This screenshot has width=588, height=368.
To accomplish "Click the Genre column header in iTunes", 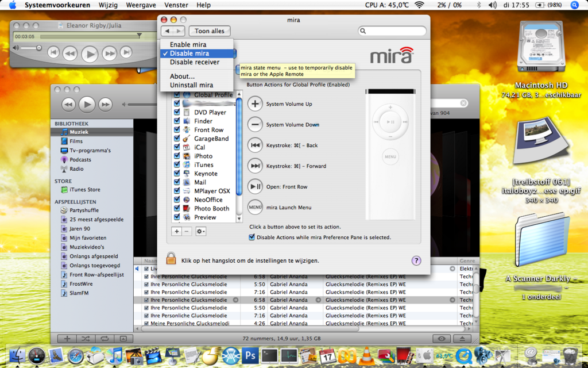I will click(x=467, y=260).
